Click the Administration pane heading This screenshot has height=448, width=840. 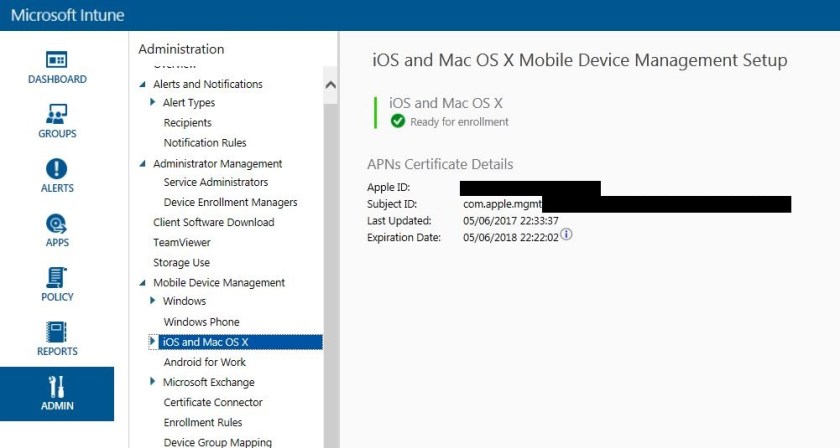tap(181, 49)
